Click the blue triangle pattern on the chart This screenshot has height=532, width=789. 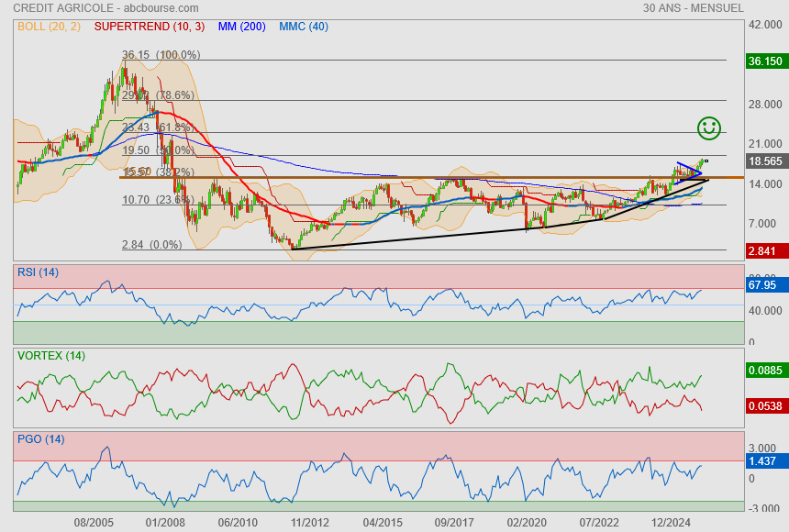tap(688, 171)
